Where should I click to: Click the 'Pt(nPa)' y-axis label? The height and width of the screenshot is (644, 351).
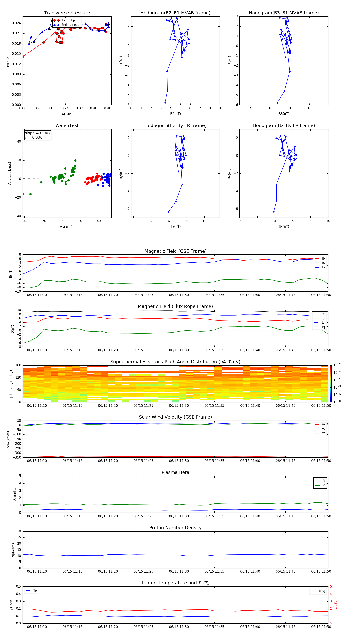[x=8, y=61]
